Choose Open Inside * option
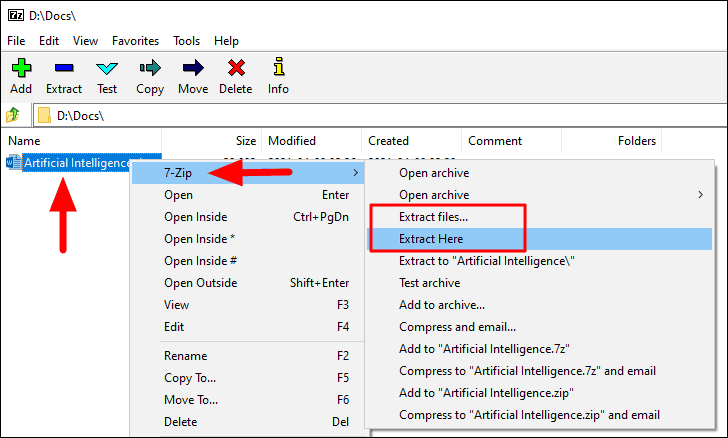The image size is (728, 438). coord(248,239)
